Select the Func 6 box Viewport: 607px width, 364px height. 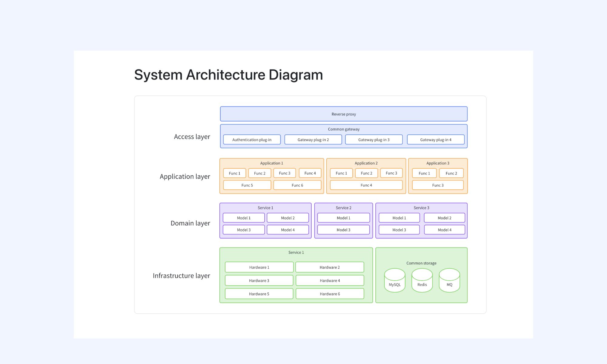pos(297,185)
